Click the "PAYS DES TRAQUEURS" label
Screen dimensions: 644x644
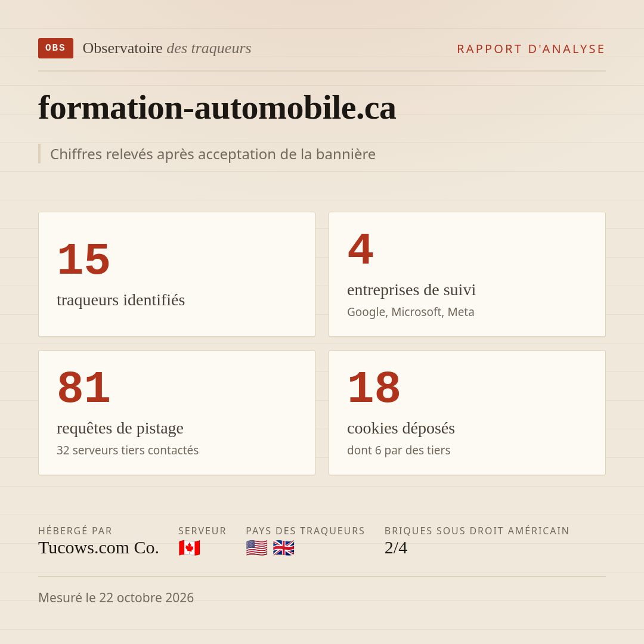tap(305, 531)
